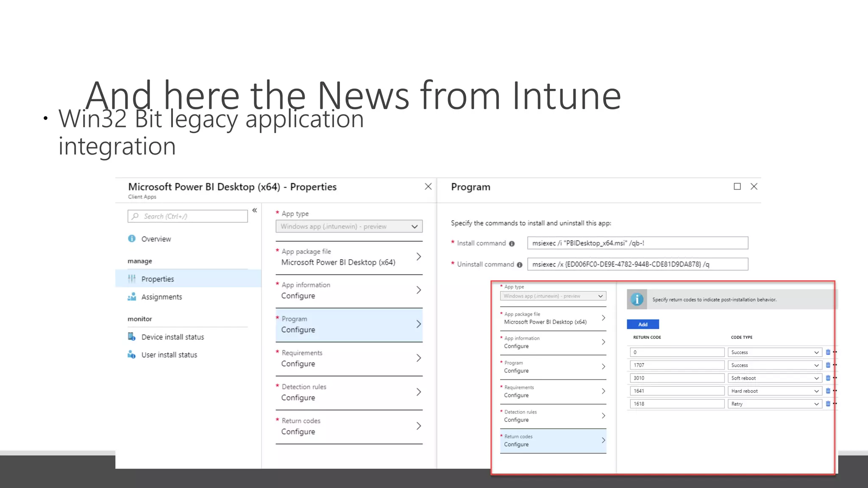This screenshot has width=868, height=488.
Task: Click the Assignments people icon
Action: [132, 297]
